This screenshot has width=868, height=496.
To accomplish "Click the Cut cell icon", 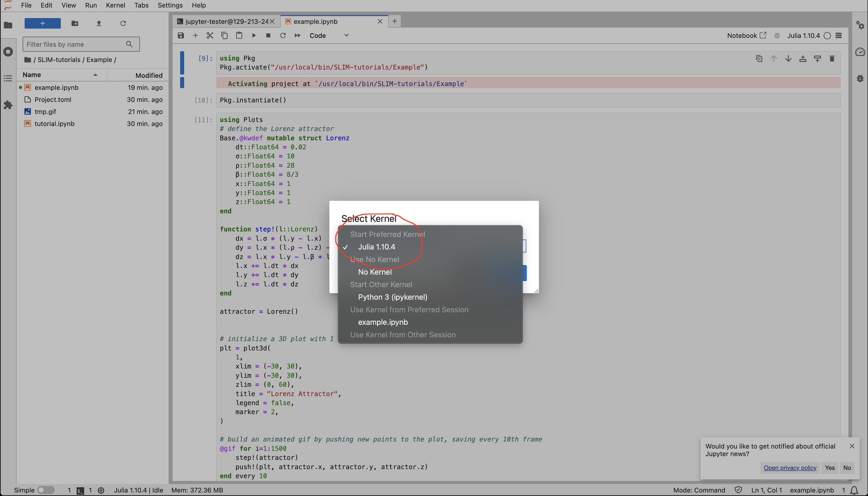I will 209,35.
